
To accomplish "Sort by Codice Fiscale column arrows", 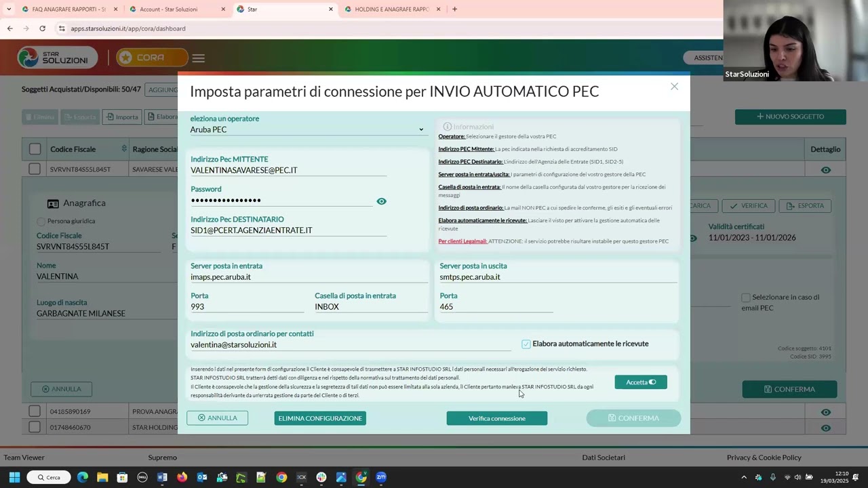I will pyautogui.click(x=124, y=148).
